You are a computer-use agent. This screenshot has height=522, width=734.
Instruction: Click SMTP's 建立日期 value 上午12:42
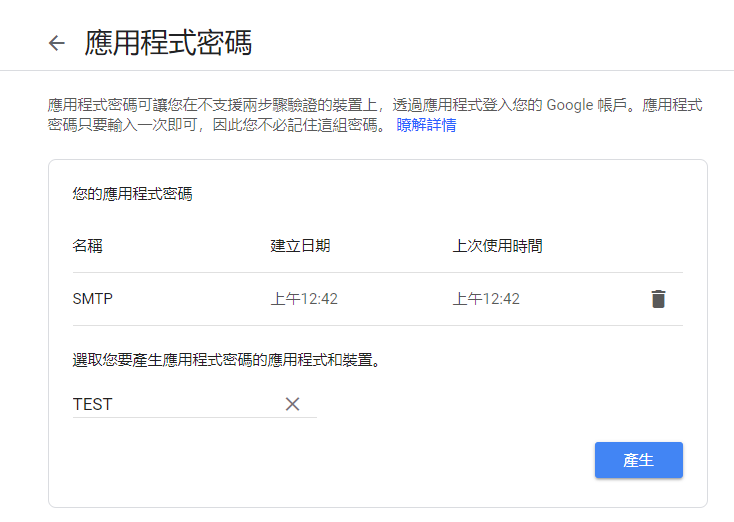(304, 299)
